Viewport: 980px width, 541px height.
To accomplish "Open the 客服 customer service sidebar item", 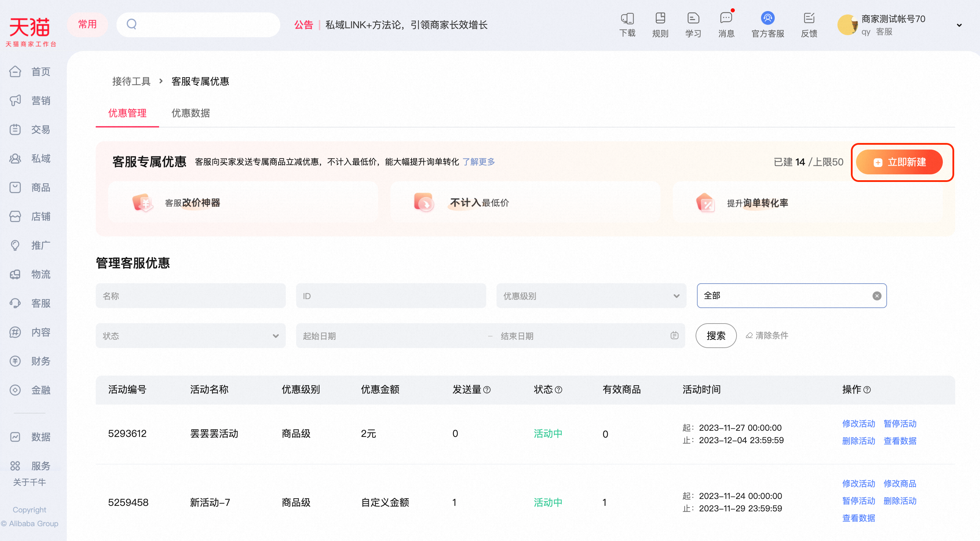I will (30, 303).
